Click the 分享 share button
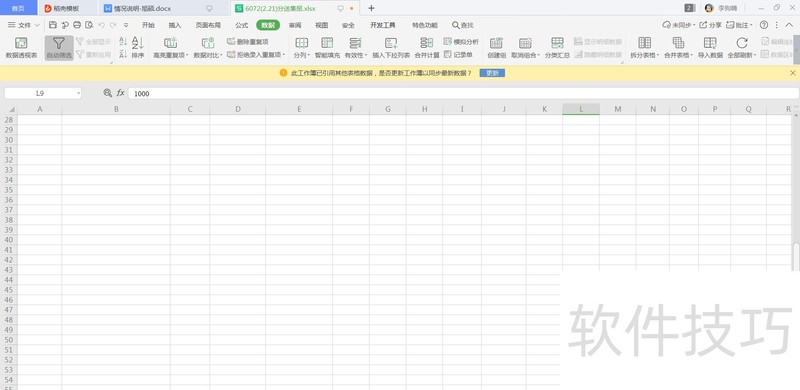This screenshot has height=390, width=800. tap(710, 25)
